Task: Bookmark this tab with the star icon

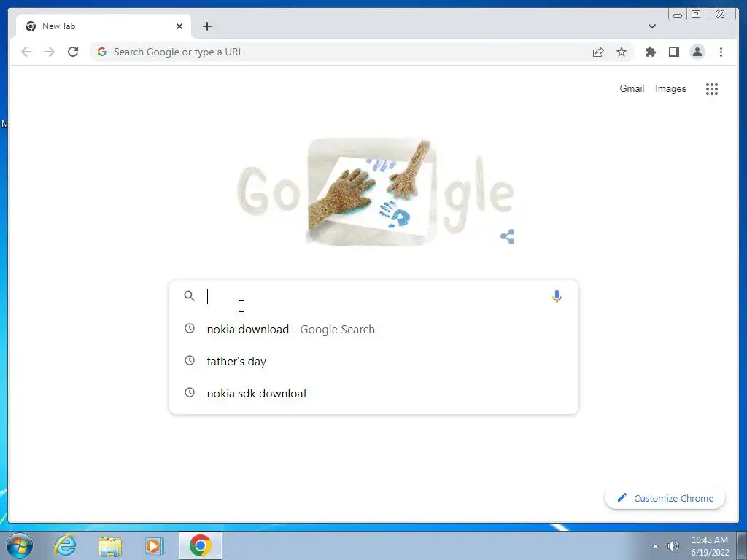Action: (622, 52)
